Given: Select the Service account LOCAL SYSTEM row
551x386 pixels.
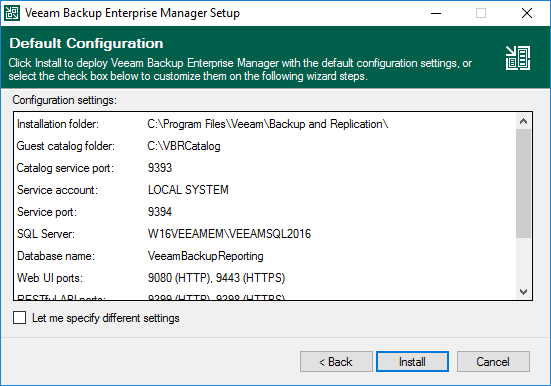Looking at the screenshot, I should [x=265, y=190].
